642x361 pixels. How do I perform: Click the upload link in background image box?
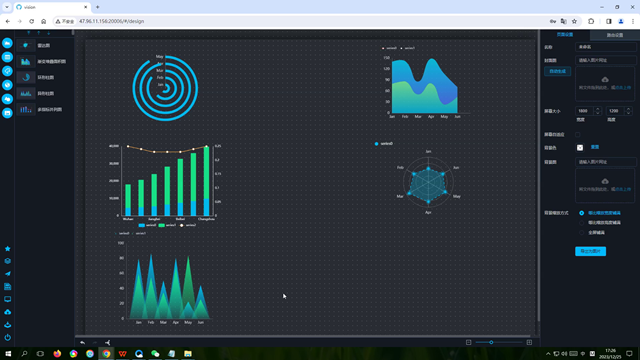pos(623,189)
